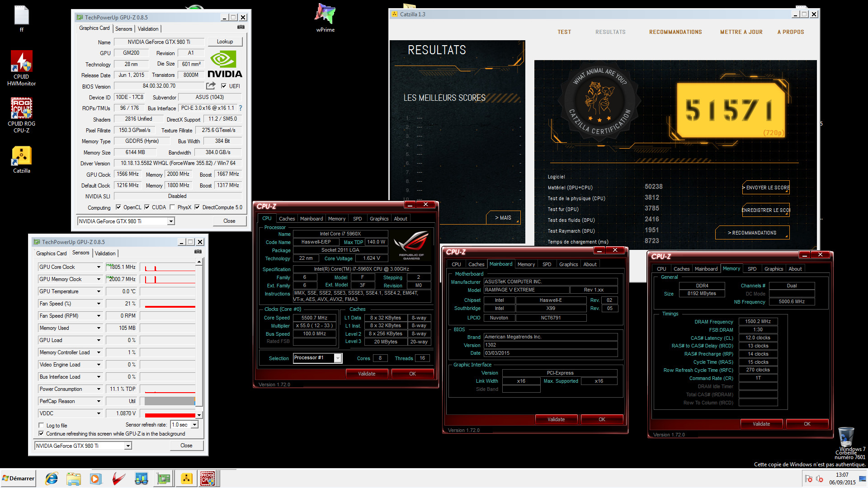Enable the Log to file checkbox

pos(41,426)
